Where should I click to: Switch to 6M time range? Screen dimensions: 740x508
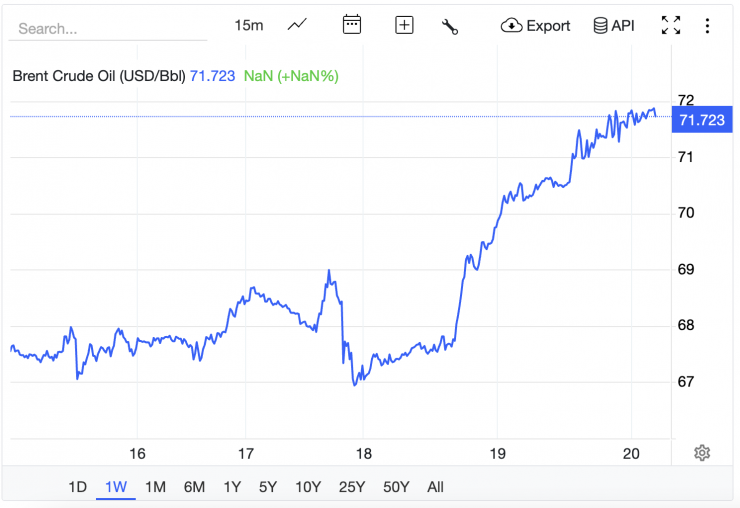(x=194, y=487)
